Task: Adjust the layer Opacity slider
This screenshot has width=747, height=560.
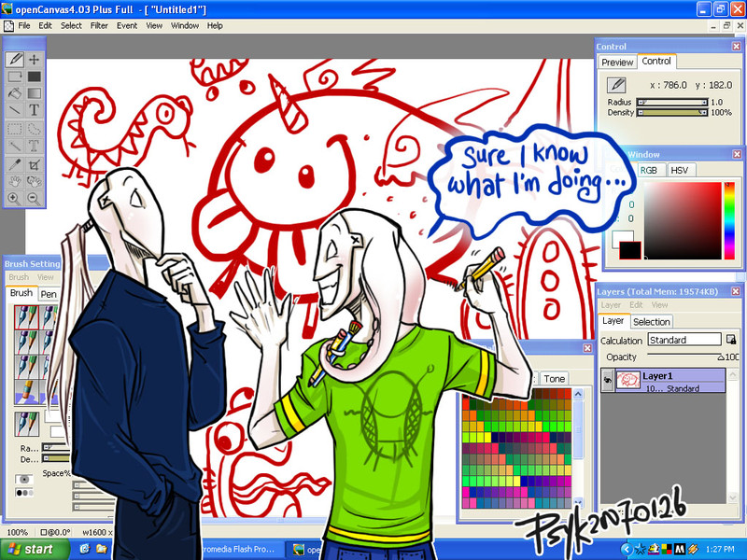Action: pyautogui.click(x=684, y=356)
